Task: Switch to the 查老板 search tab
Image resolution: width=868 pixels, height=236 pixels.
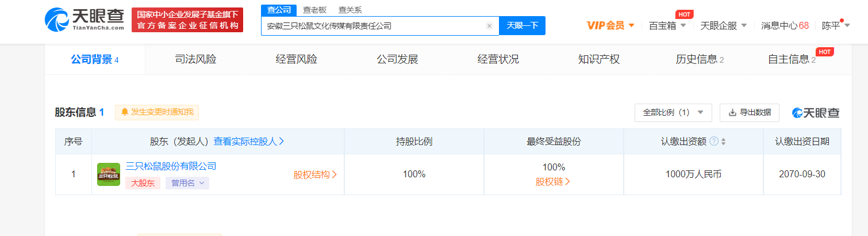Action: (x=314, y=10)
